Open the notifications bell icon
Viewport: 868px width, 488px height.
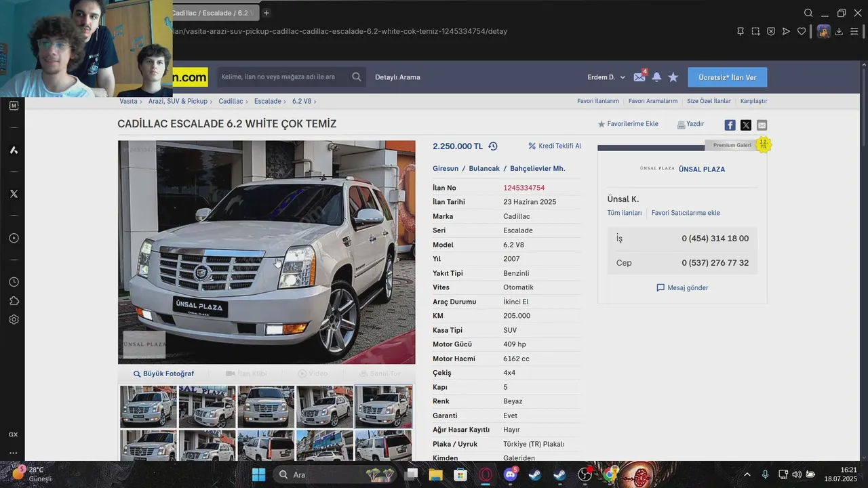[x=656, y=77]
